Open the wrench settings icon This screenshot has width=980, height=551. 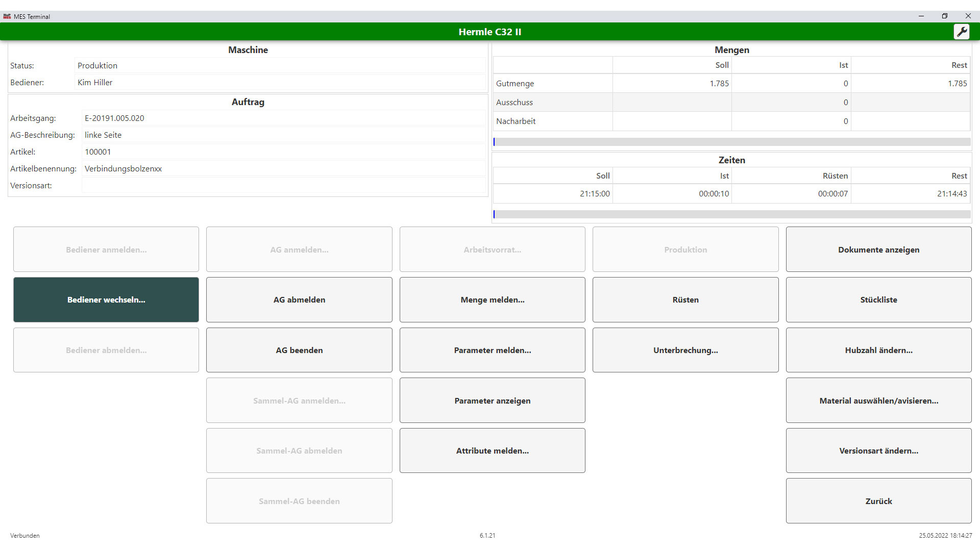tap(962, 32)
